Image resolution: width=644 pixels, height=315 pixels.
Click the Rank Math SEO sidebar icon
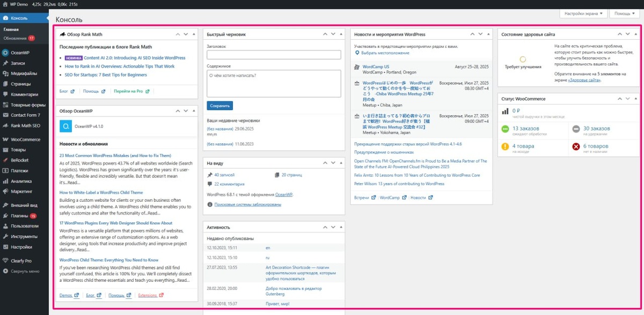pos(5,126)
